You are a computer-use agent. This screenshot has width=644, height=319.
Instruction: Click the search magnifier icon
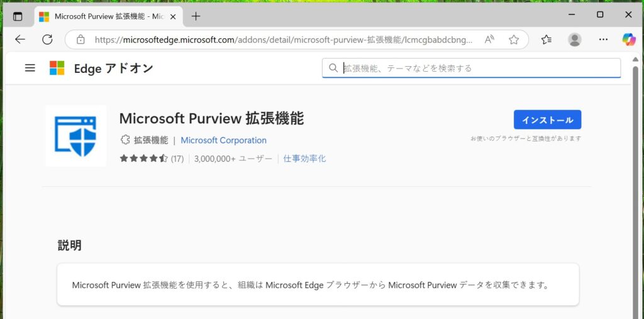point(333,68)
